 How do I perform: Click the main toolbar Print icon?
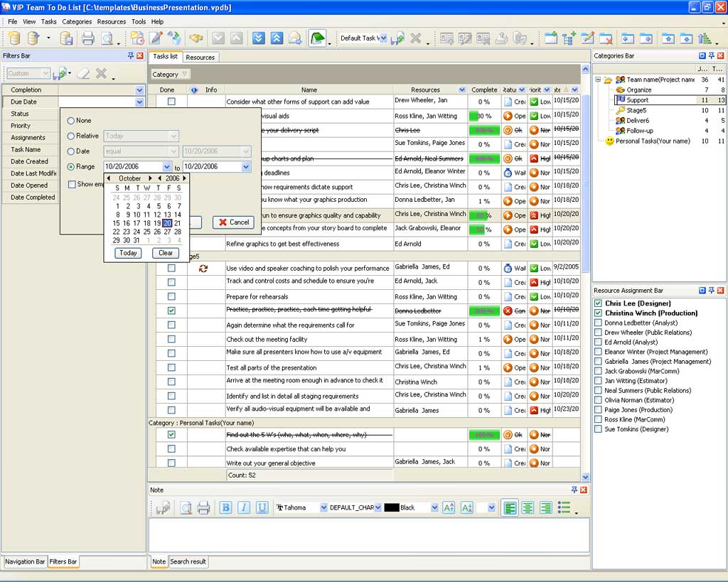[87, 38]
